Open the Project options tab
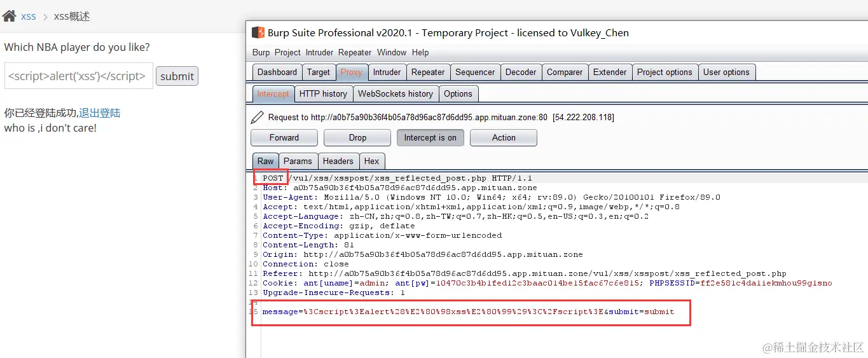 click(x=665, y=72)
